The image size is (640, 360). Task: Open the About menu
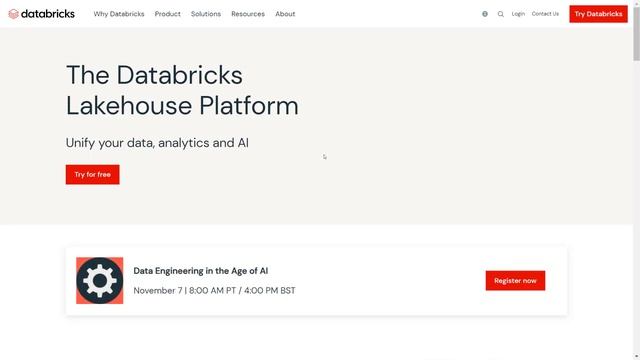click(x=285, y=14)
